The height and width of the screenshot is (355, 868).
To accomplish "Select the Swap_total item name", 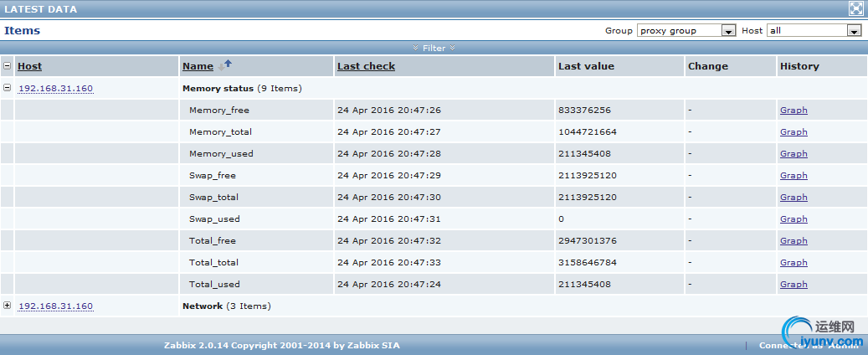I will [x=213, y=197].
